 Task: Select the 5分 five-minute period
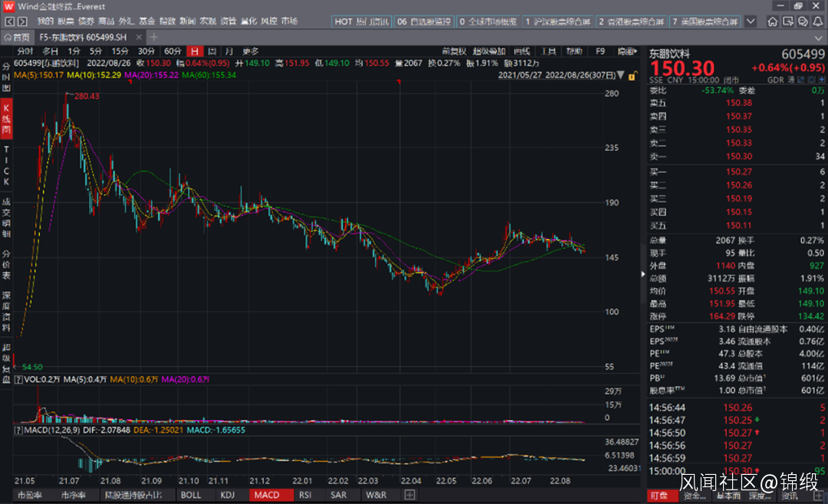tap(95, 51)
